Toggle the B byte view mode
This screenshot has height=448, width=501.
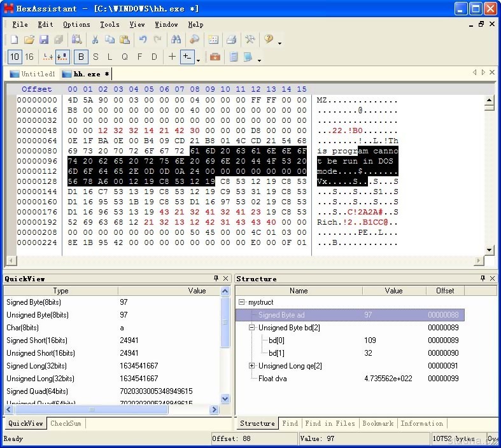(x=81, y=57)
